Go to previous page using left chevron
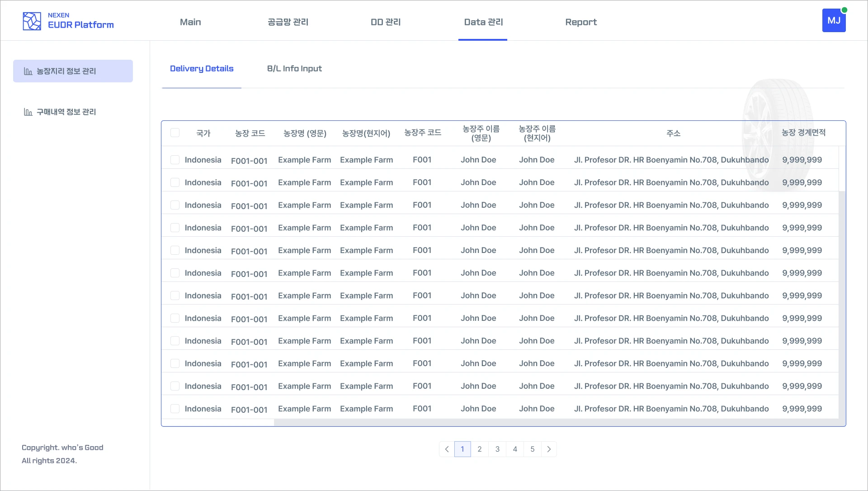The width and height of the screenshot is (868, 491). coord(447,449)
